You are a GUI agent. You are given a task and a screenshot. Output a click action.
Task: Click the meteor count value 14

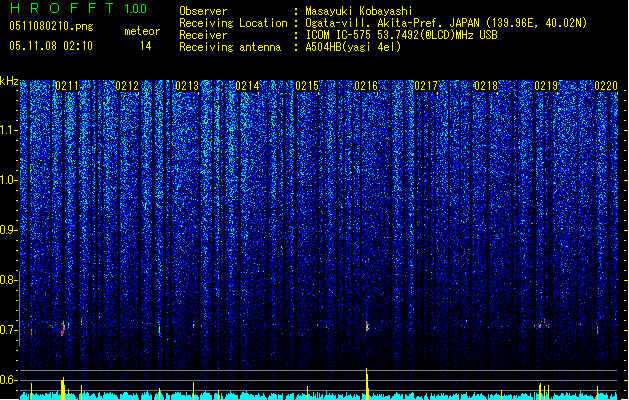click(146, 46)
